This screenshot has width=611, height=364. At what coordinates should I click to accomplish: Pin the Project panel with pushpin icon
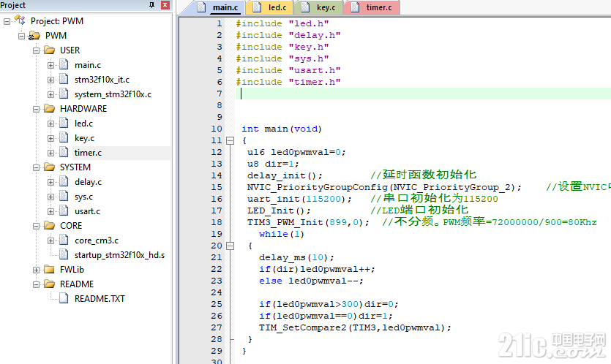click(x=151, y=4)
